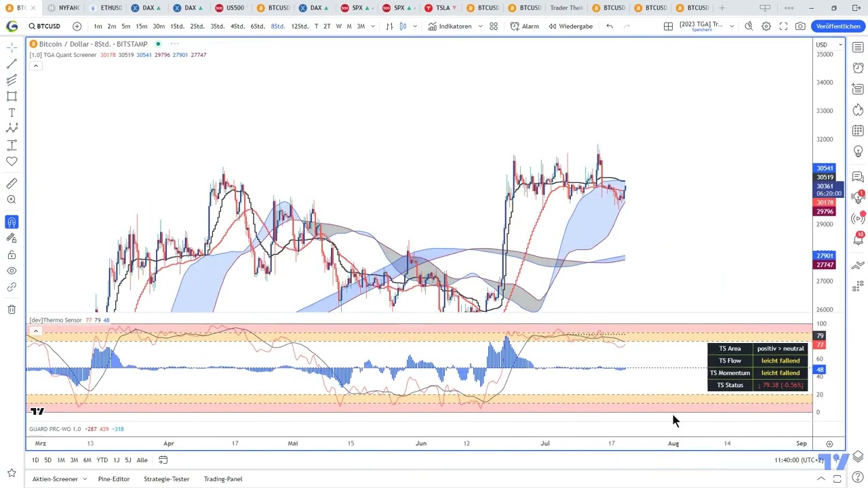Image resolution: width=868 pixels, height=488 pixels.
Task: Open the forecast/measurement tool
Action: pyautogui.click(x=12, y=145)
